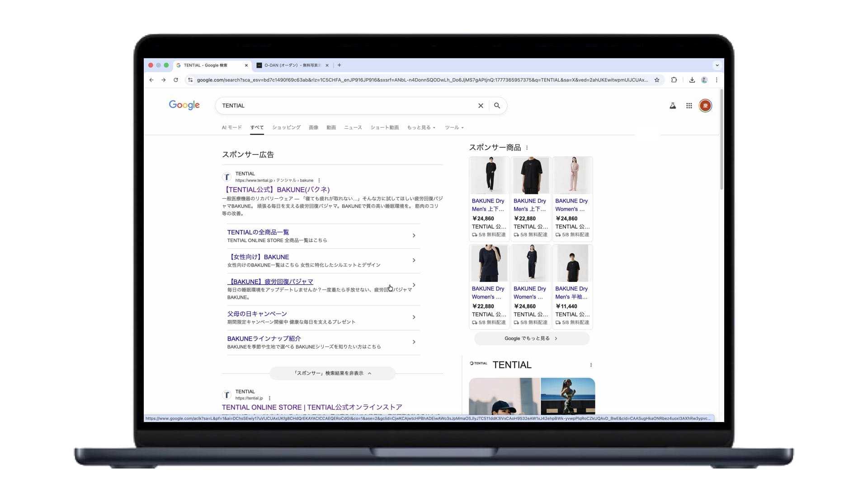The width and height of the screenshot is (868, 488).
Task: Select the すべて search tab
Action: coord(257,127)
